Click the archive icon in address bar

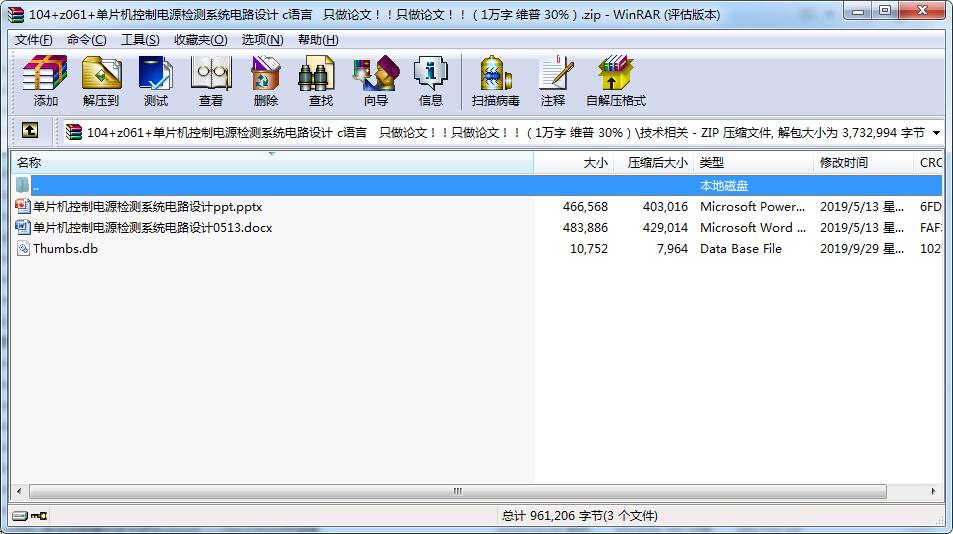(74, 132)
